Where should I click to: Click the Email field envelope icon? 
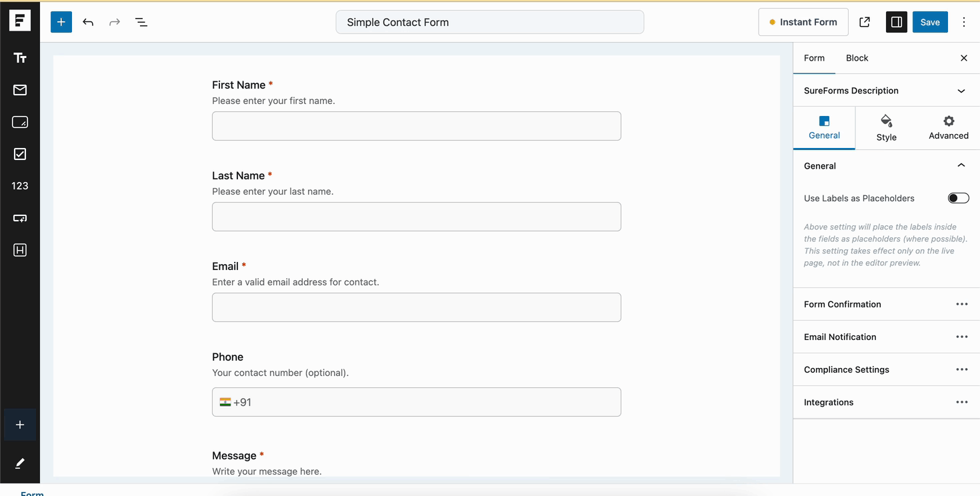(20, 89)
